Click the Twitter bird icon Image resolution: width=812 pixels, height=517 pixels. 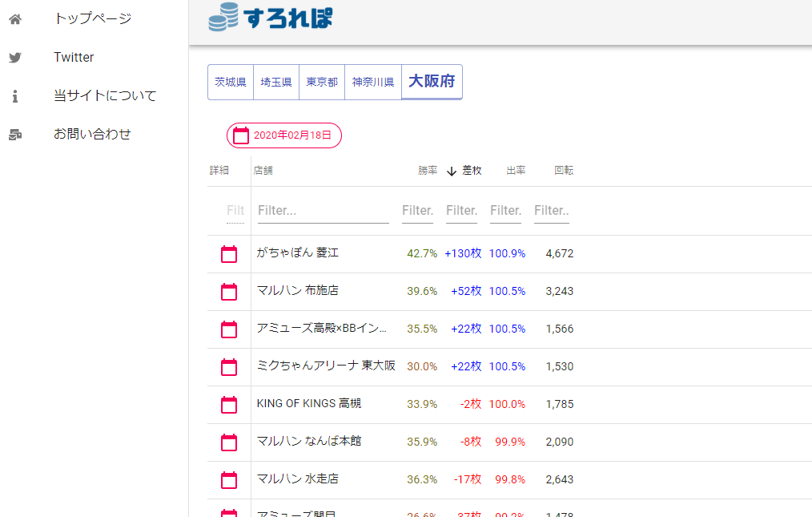(15, 58)
